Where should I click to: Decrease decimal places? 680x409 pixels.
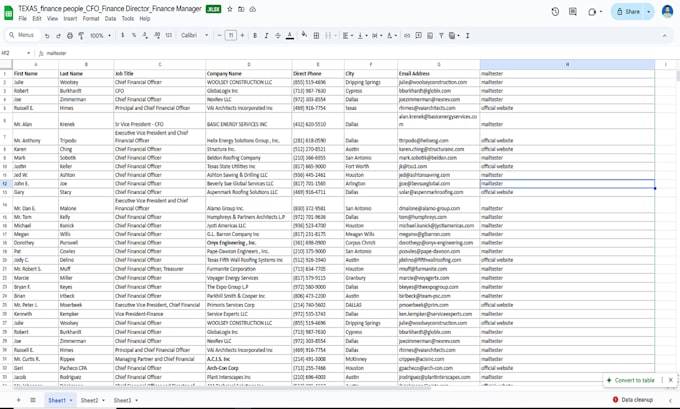pyautogui.click(x=145, y=35)
